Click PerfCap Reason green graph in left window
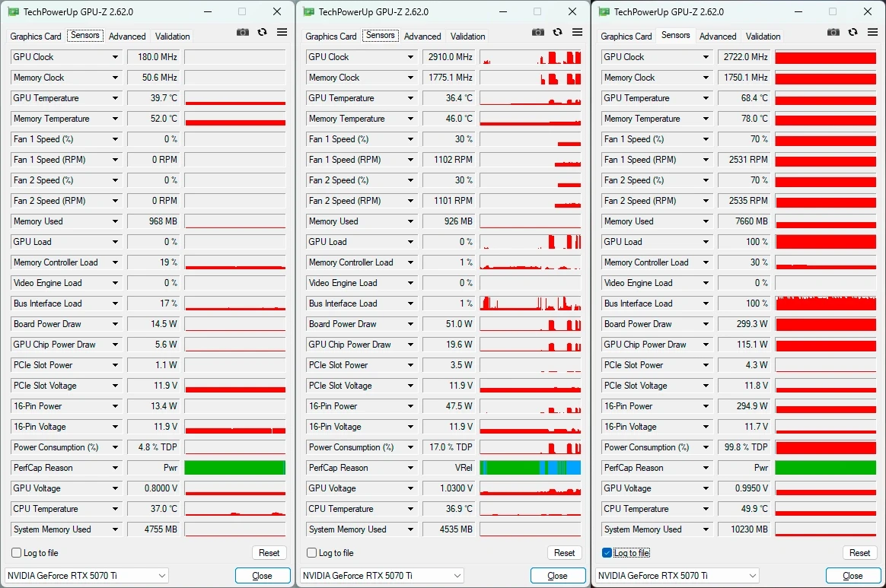The width and height of the screenshot is (886, 588). (235, 468)
